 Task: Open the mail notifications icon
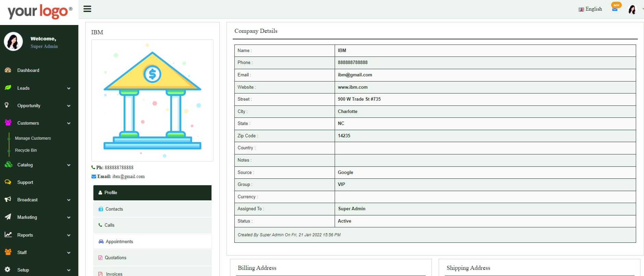[x=615, y=9]
